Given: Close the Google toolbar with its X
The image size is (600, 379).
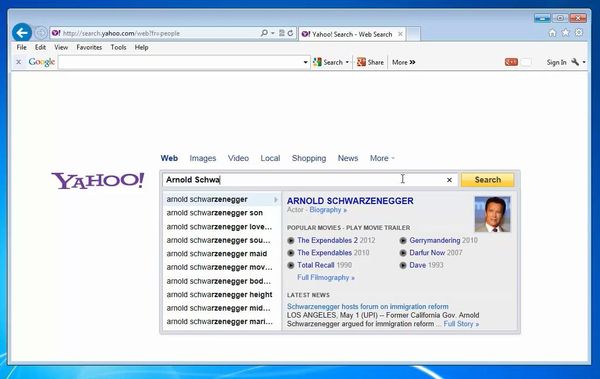Looking at the screenshot, I should tap(18, 62).
